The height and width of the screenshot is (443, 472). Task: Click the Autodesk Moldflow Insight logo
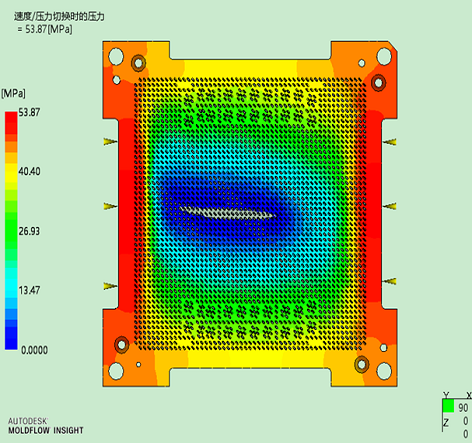tap(46, 426)
